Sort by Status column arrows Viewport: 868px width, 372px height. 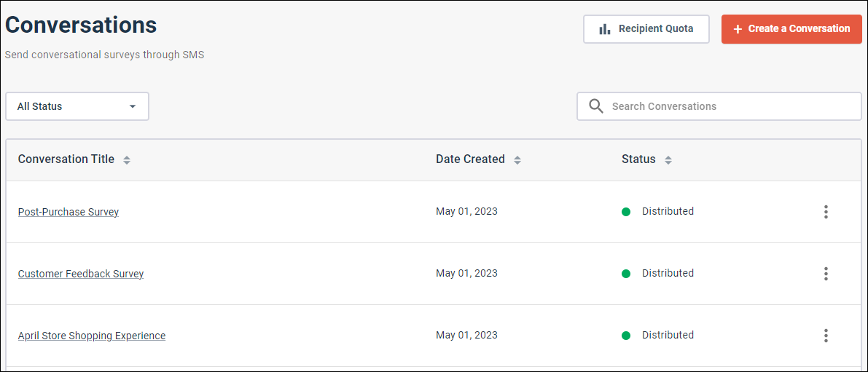point(668,160)
